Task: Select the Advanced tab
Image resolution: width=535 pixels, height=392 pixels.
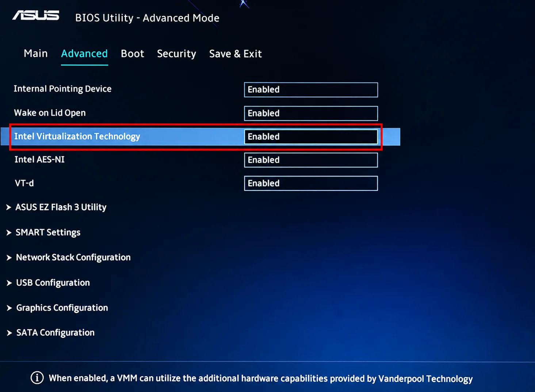Action: pos(84,54)
